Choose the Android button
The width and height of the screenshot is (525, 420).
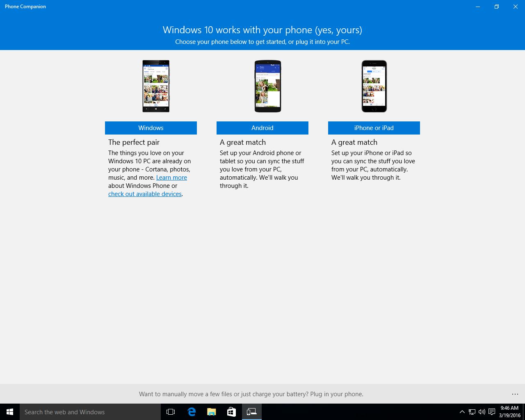tap(262, 128)
